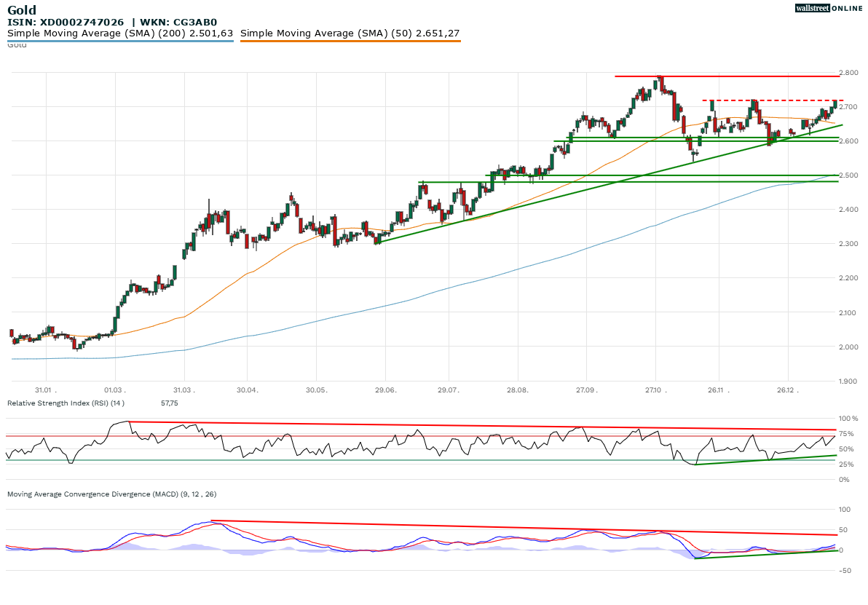Viewport: 868px width, 605px height.
Task: Click the 2.500 price axis label
Action: (848, 175)
